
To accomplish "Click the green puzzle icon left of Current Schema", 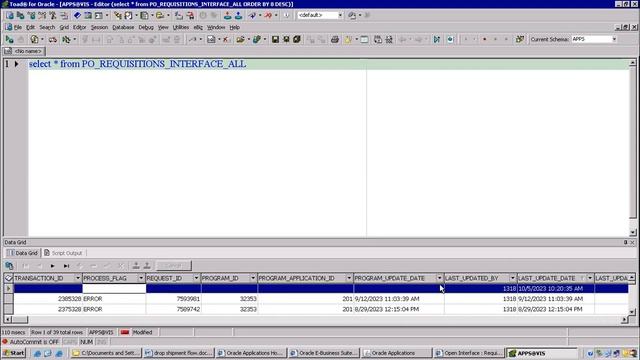I will 520,39.
